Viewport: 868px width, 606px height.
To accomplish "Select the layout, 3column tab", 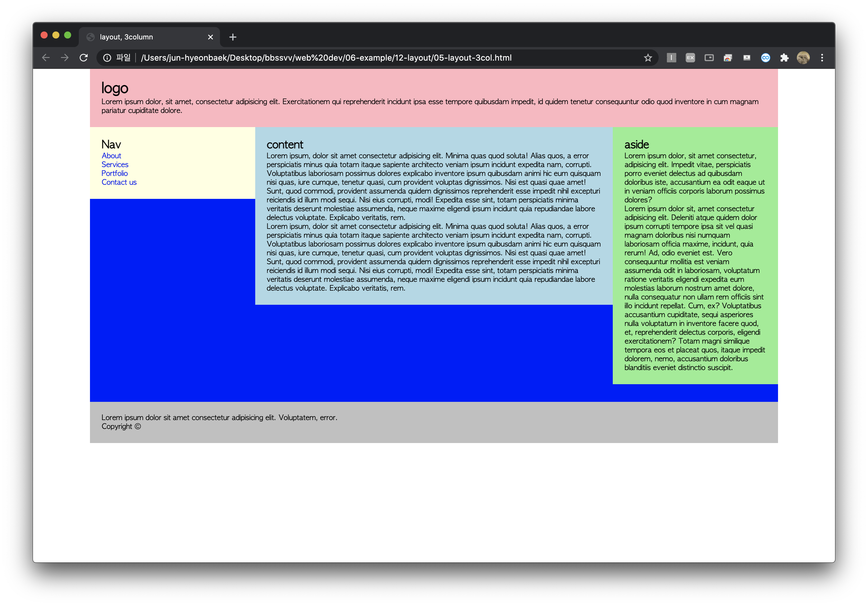I will tap(144, 37).
